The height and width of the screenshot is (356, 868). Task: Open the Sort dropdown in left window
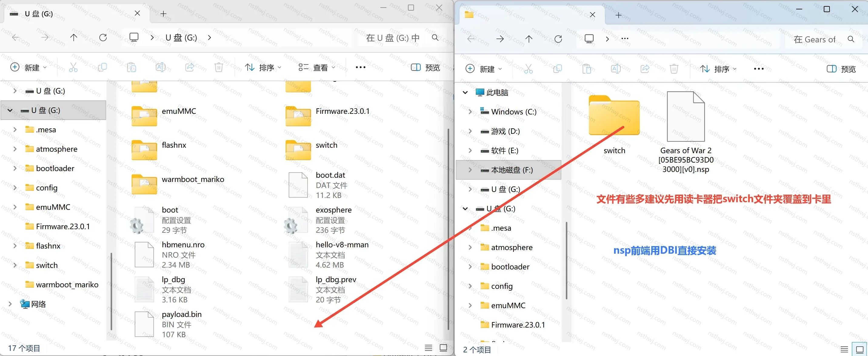[x=263, y=67]
